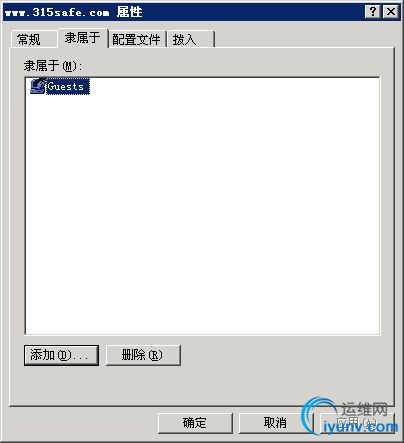404x443 pixels.
Task: Click the 删除(R) button
Action: point(143,355)
